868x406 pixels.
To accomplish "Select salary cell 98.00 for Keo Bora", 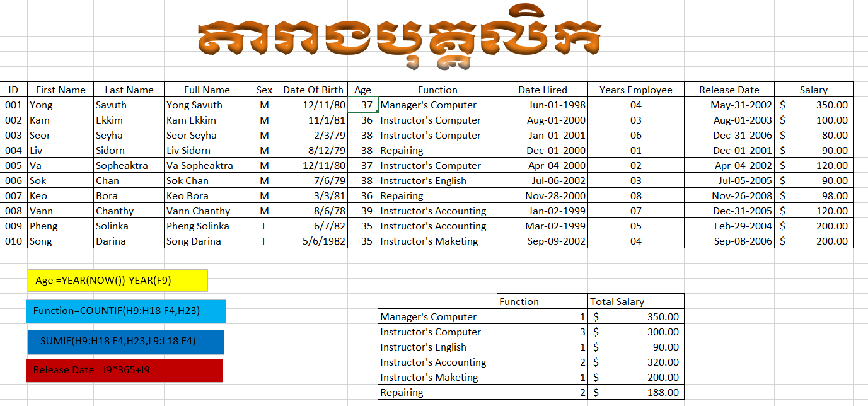I will point(814,195).
